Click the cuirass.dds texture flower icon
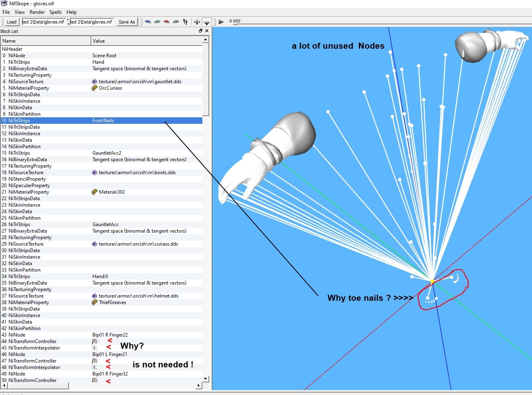This screenshot has height=395, width=532. (x=94, y=244)
